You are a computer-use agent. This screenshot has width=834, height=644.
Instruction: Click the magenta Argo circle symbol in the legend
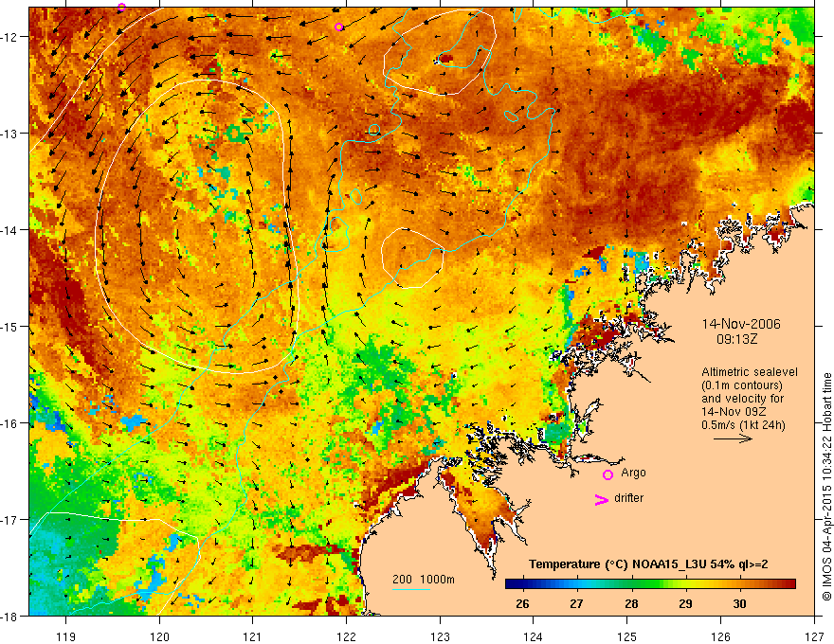click(607, 475)
